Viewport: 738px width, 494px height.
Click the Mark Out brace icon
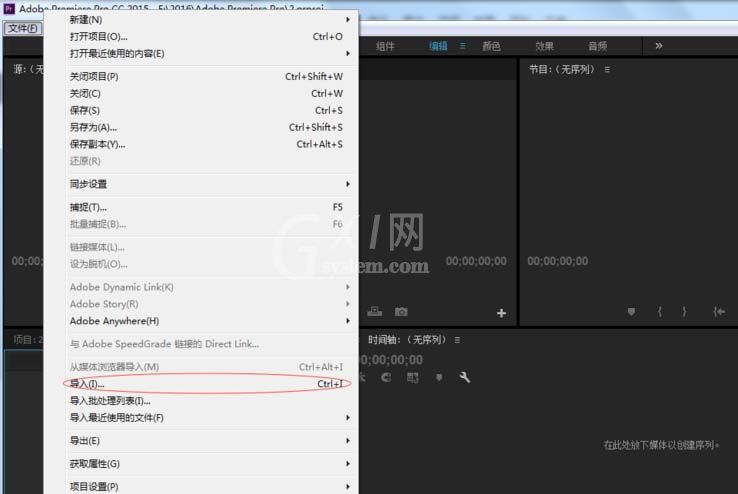[x=684, y=311]
